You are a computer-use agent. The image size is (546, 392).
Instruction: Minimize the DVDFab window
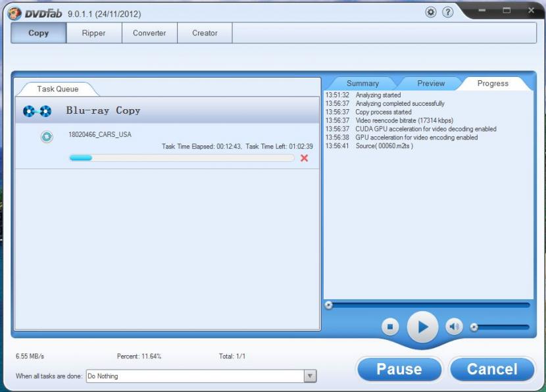coord(482,11)
